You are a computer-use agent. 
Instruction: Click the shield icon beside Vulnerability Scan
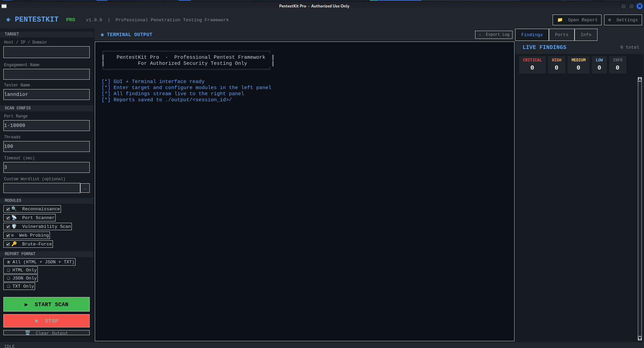coord(14,226)
